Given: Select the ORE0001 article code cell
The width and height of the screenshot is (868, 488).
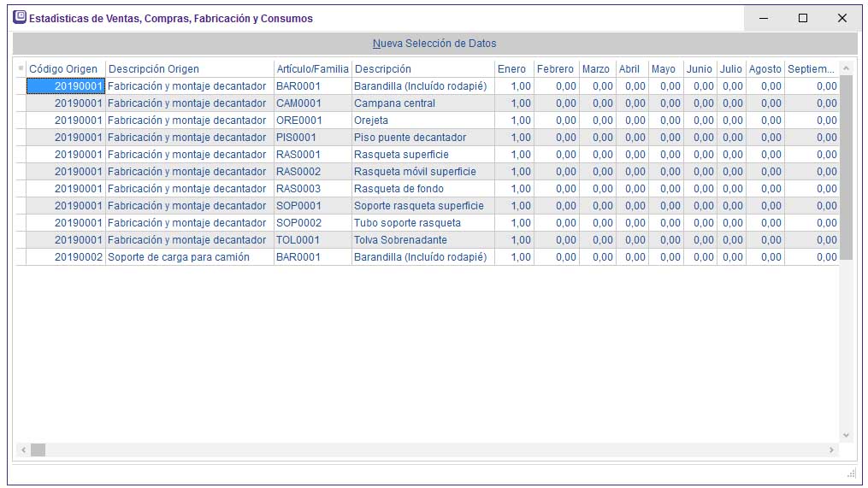Looking at the screenshot, I should click(299, 121).
